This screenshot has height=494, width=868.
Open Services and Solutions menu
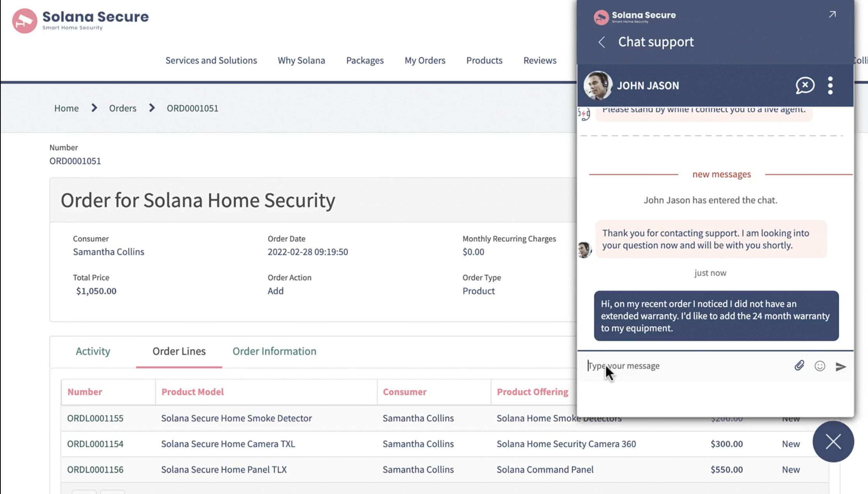pos(211,60)
